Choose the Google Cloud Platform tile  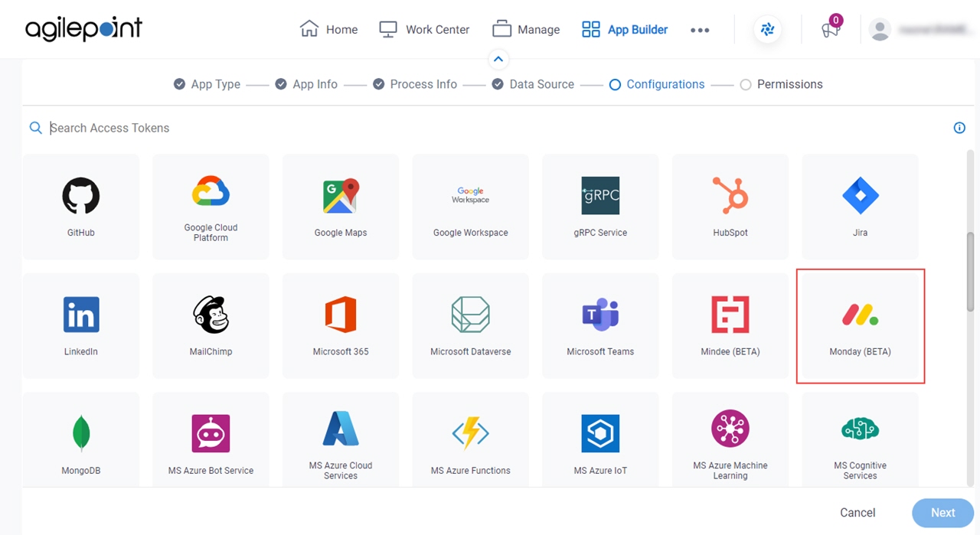(211, 207)
